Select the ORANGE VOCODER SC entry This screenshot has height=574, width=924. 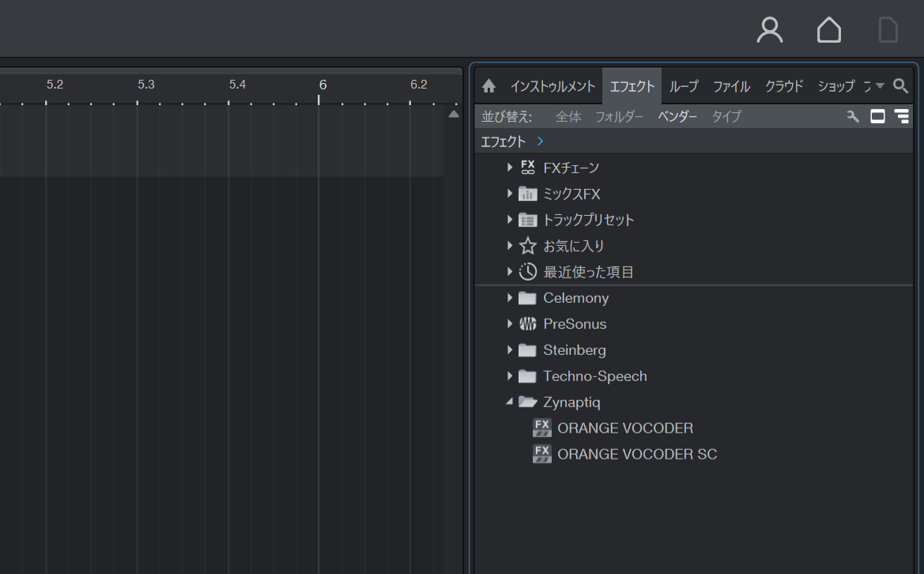tap(637, 455)
